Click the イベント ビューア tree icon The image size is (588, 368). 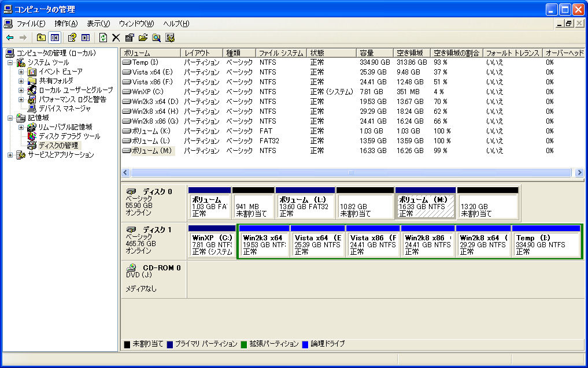tap(32, 72)
